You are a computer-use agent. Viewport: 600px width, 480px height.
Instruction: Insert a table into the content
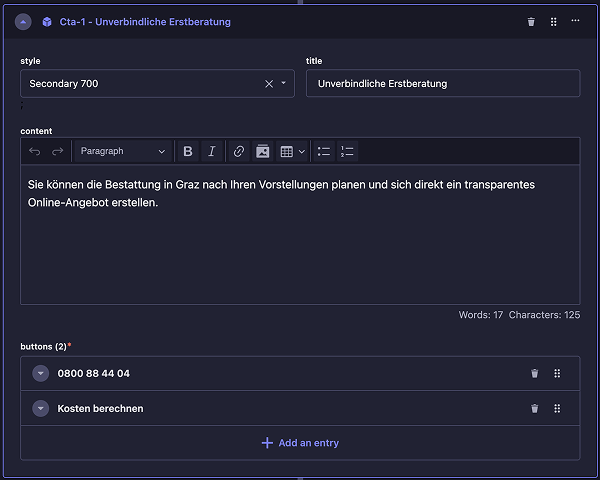tap(287, 151)
